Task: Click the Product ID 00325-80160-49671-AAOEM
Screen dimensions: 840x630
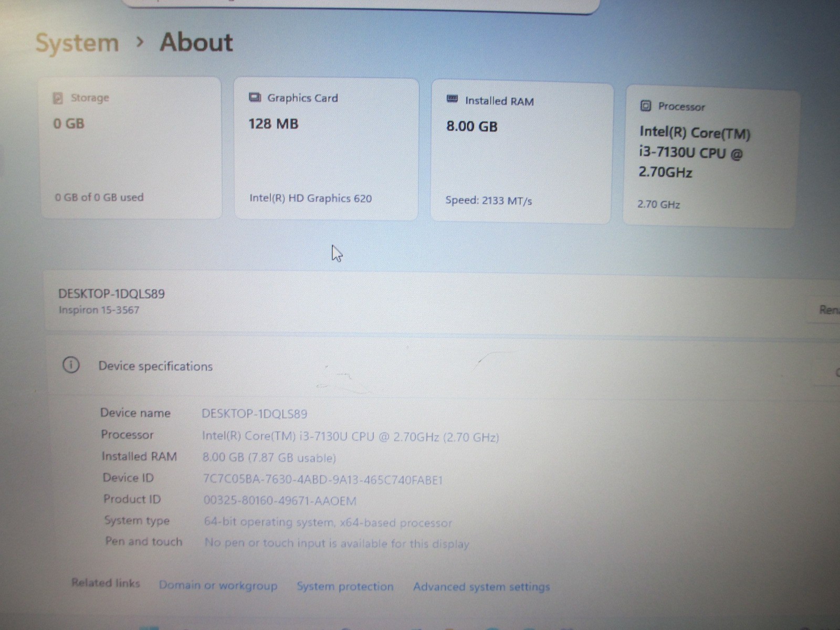Action: pos(280,500)
